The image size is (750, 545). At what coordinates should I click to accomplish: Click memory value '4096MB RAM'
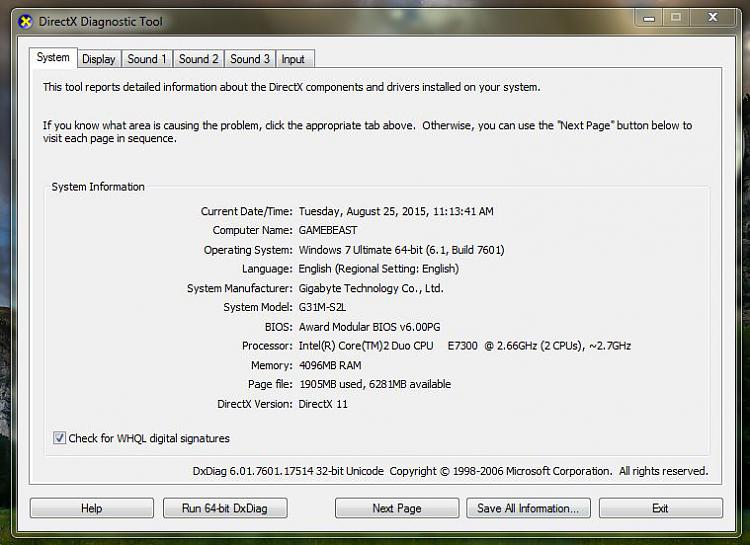point(330,366)
